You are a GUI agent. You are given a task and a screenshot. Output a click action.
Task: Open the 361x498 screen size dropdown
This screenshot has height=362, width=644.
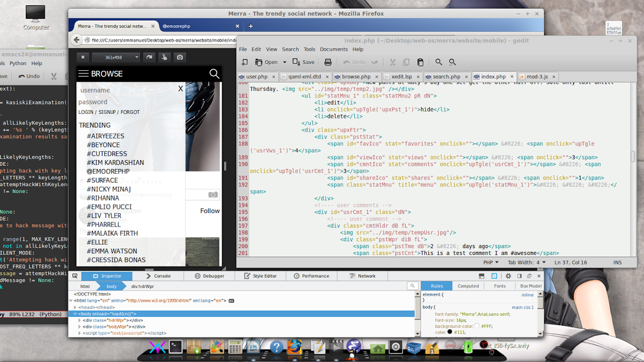click(116, 57)
